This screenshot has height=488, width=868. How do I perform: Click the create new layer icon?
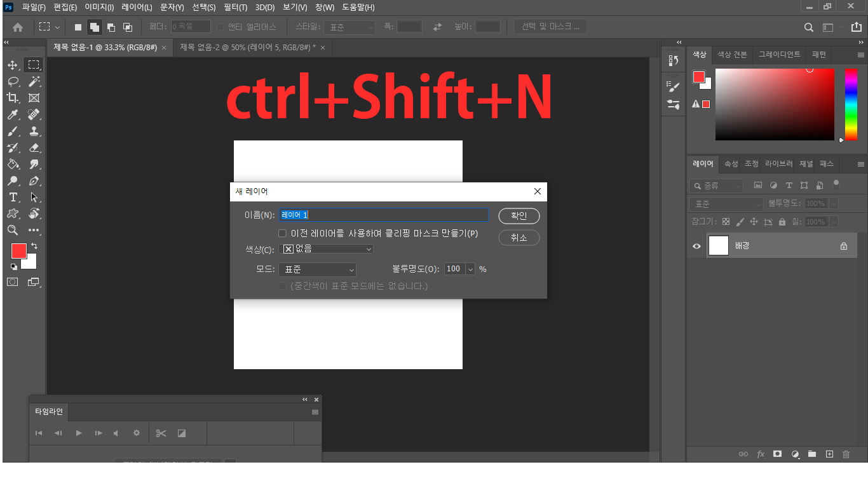829,454
